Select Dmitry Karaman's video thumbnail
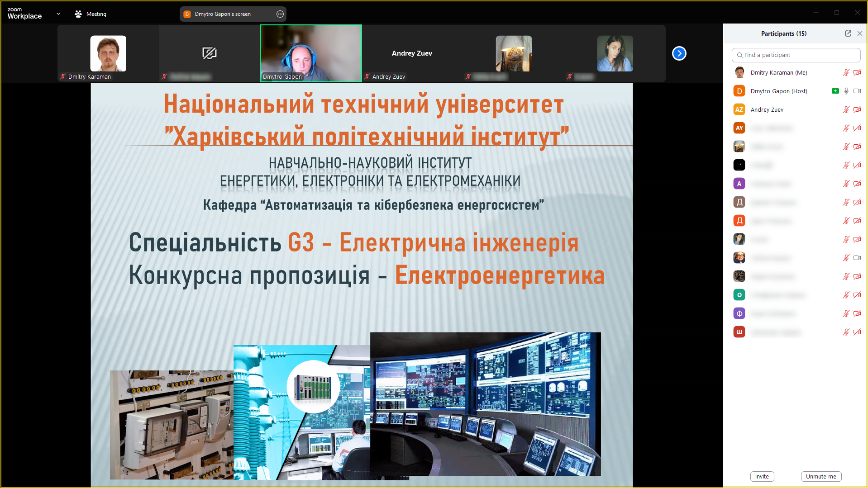The width and height of the screenshot is (868, 488). coord(108,53)
